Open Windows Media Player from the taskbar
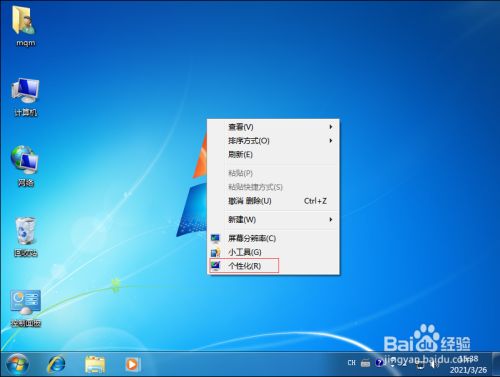The width and height of the screenshot is (500, 377). coord(133,364)
